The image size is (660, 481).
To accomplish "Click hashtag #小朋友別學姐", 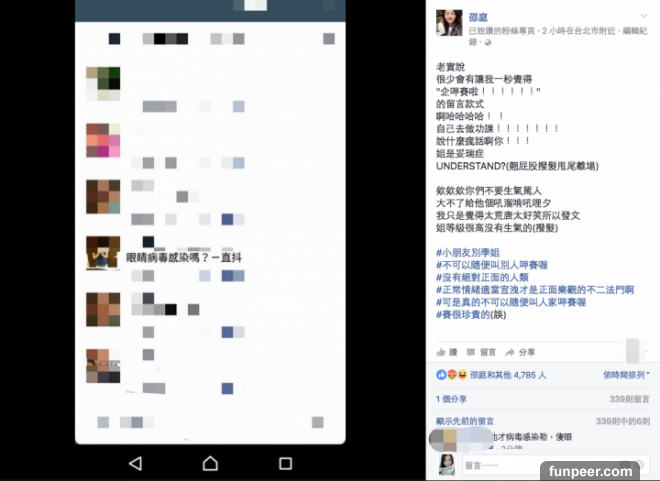I will 468,252.
